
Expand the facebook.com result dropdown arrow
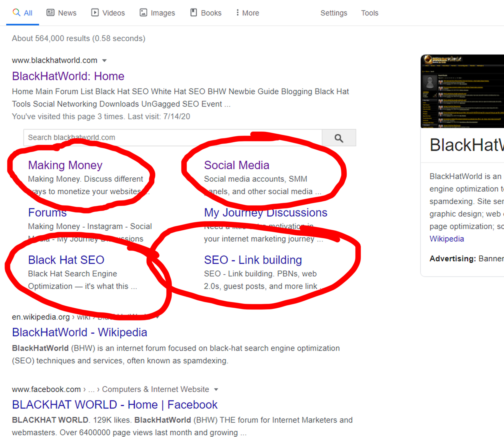click(x=216, y=389)
